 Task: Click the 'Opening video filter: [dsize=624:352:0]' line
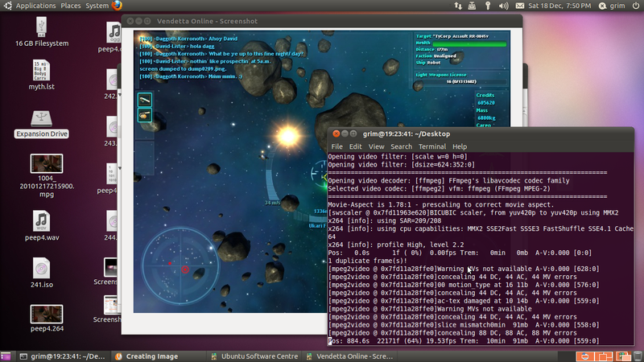click(x=401, y=165)
